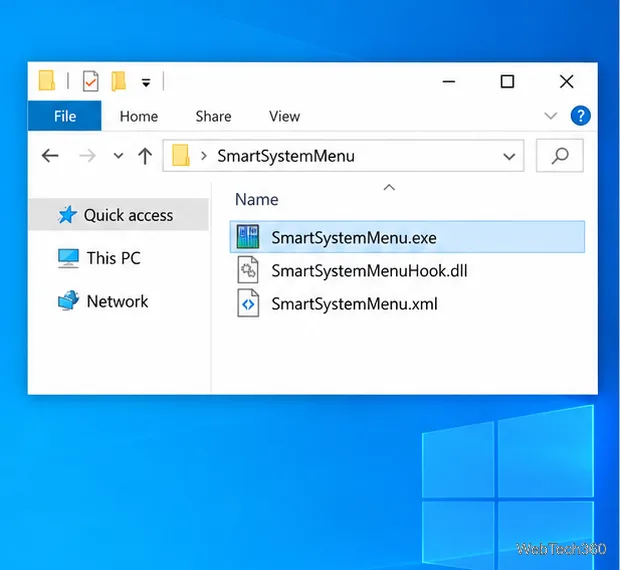
Task: Click the New folder icon in quick toolbar
Action: [118, 81]
